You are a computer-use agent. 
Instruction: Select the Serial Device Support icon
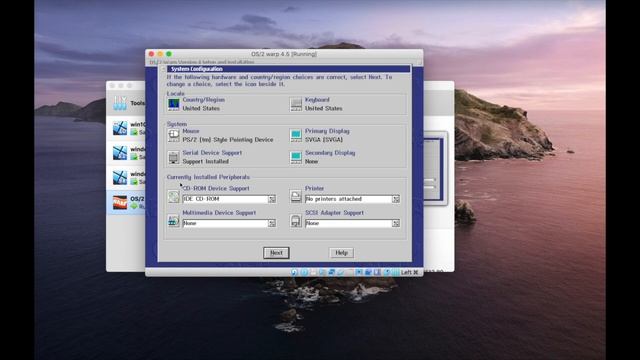tap(173, 157)
